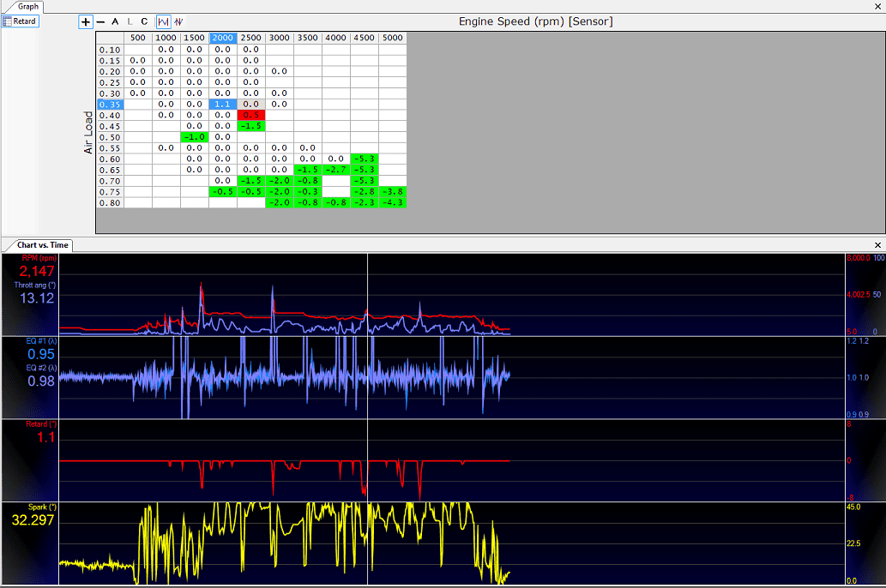Viewport: 886px width, 588px height.
Task: Switch to the Chart vs. Time tab
Action: point(42,245)
